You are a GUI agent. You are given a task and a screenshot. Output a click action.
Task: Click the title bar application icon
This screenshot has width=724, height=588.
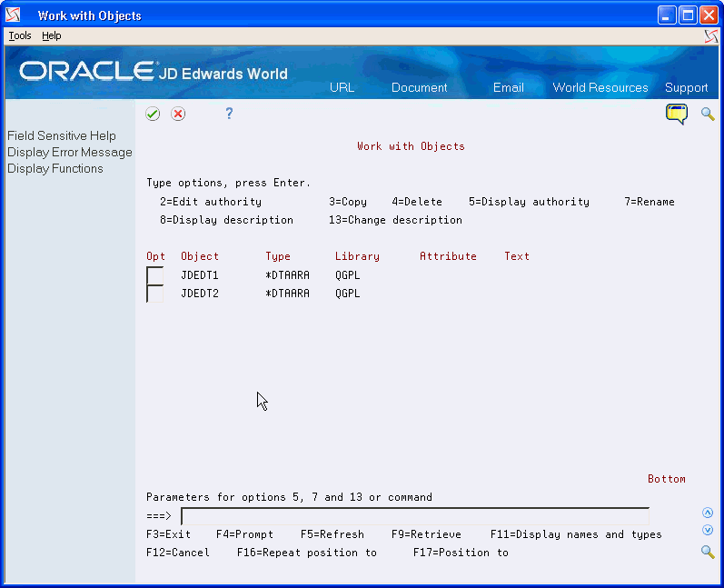tap(13, 15)
